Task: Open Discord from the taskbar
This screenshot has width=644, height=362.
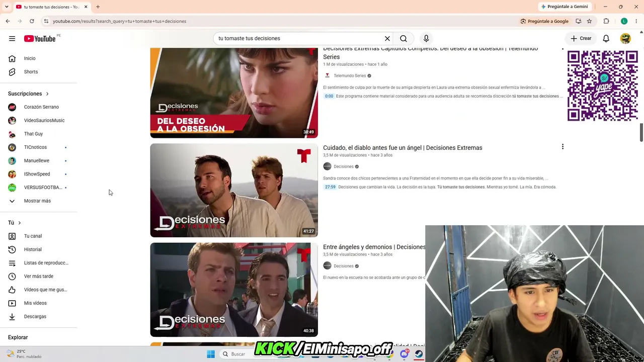Action: coord(404,354)
